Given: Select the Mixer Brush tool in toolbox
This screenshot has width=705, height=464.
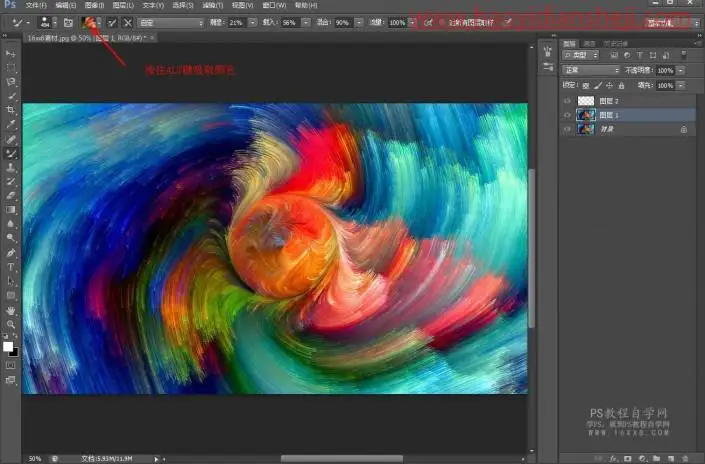Looking at the screenshot, I should point(10,154).
